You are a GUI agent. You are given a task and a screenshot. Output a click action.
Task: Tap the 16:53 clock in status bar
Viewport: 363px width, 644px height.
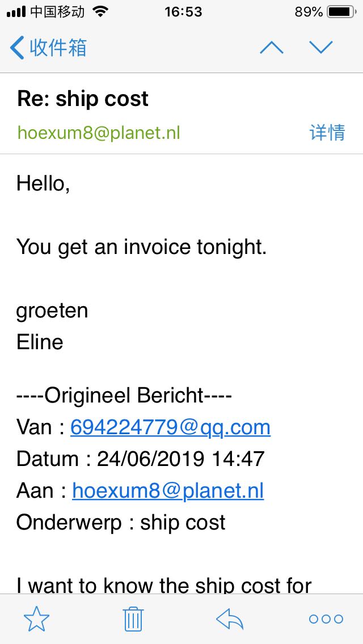click(x=183, y=12)
